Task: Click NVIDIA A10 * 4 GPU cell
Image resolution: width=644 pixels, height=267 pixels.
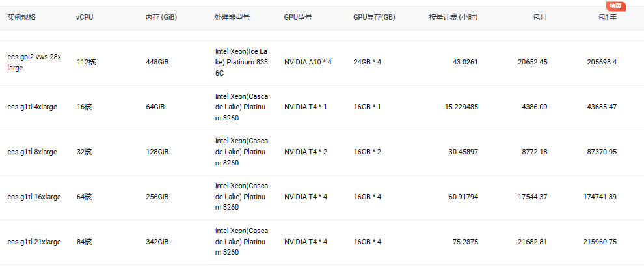Action: [x=308, y=63]
